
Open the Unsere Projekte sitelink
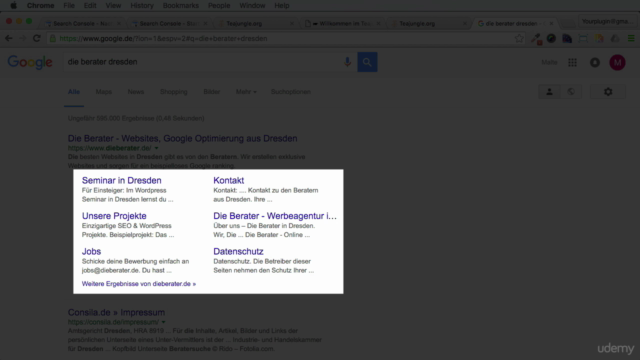pos(114,216)
